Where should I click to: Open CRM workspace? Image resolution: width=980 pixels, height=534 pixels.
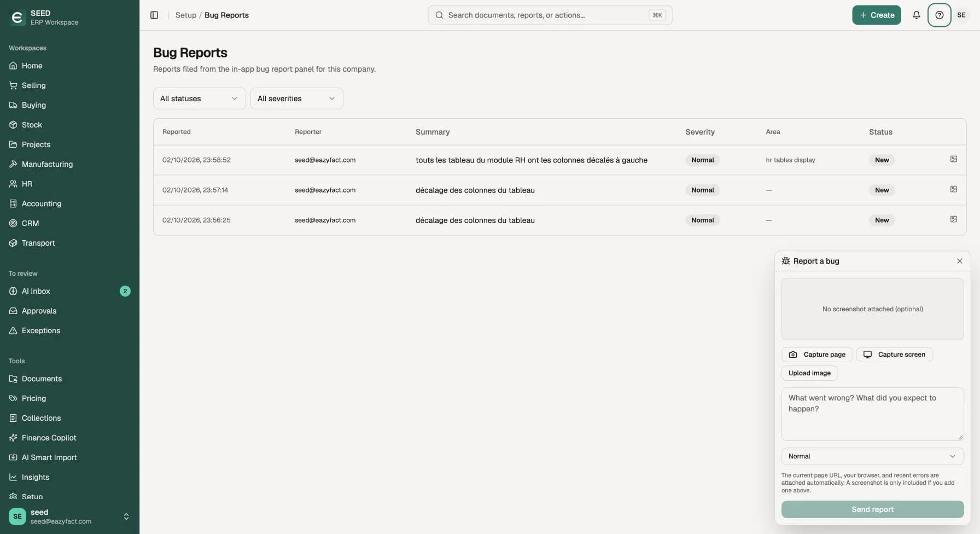tap(69, 223)
